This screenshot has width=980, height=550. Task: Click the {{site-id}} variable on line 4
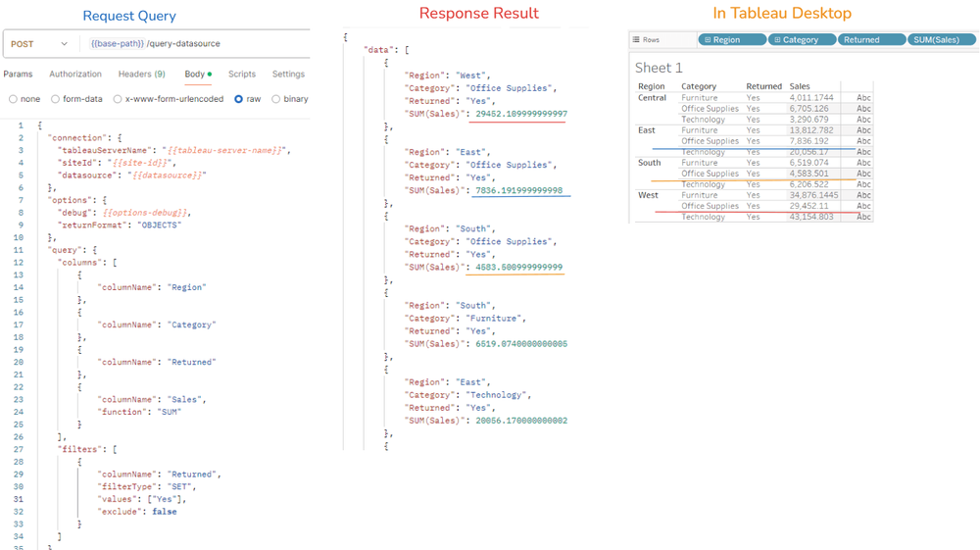click(x=140, y=163)
